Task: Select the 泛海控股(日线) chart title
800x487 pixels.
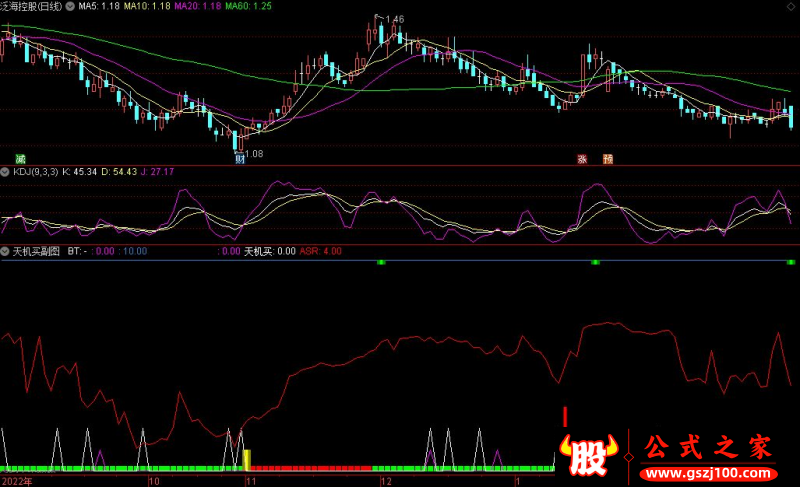Action: click(x=32, y=6)
